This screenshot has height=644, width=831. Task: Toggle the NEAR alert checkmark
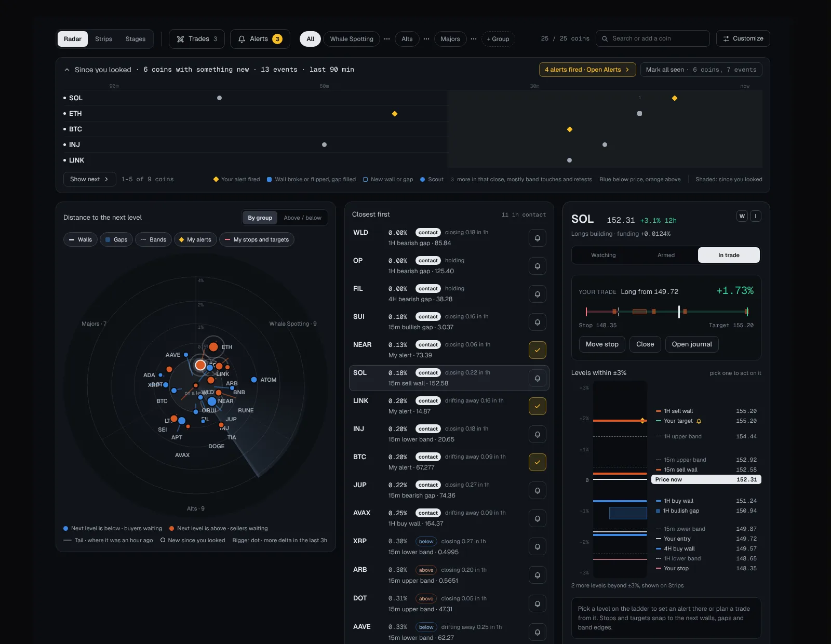(x=538, y=350)
